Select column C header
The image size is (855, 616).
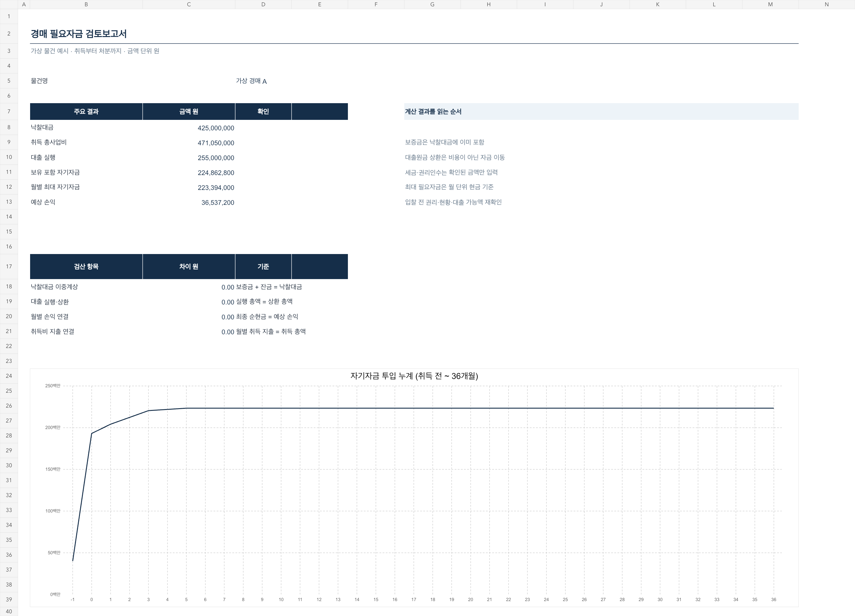click(189, 4)
